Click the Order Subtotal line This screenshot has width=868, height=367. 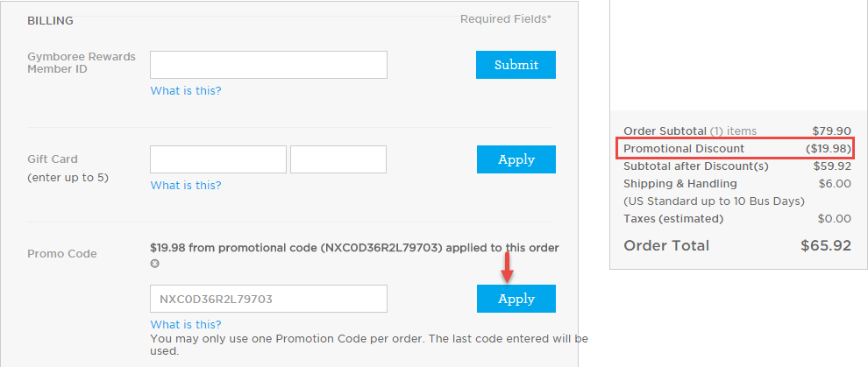(736, 131)
